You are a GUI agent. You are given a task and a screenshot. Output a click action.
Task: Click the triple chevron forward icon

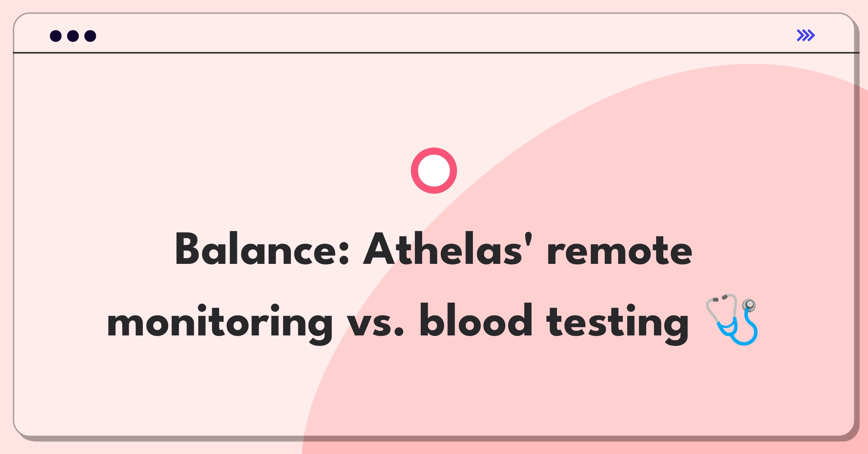(805, 35)
